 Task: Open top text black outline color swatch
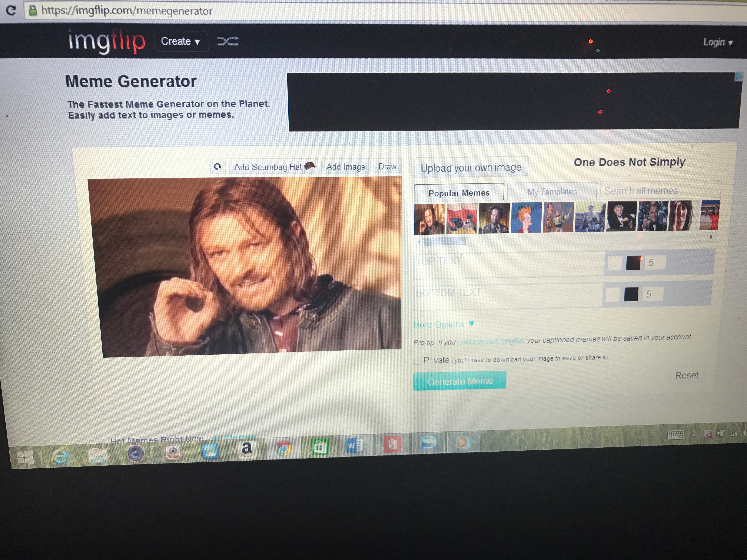tap(633, 263)
